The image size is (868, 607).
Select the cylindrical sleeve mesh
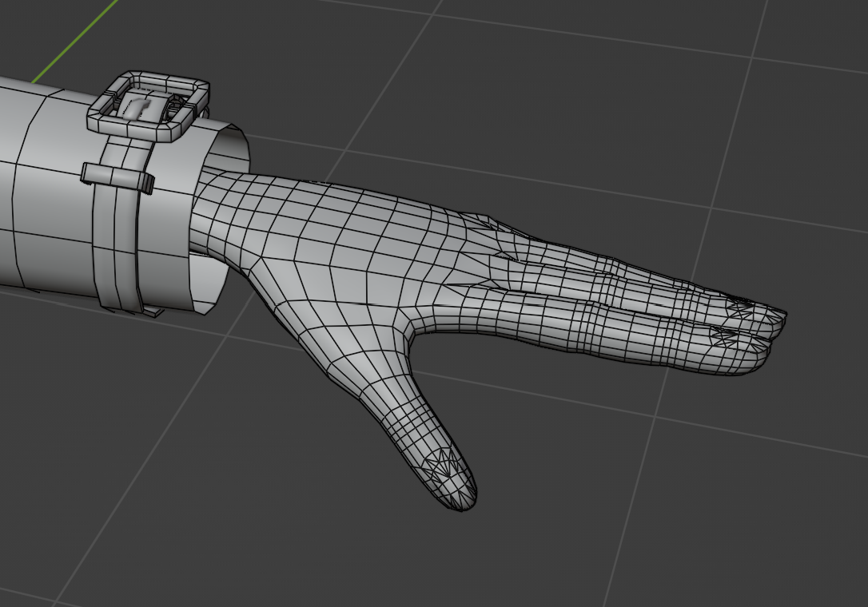pos(50,188)
